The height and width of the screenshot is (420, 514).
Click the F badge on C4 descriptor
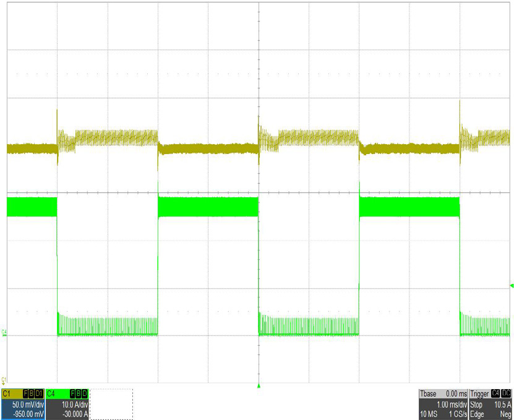coord(72,393)
